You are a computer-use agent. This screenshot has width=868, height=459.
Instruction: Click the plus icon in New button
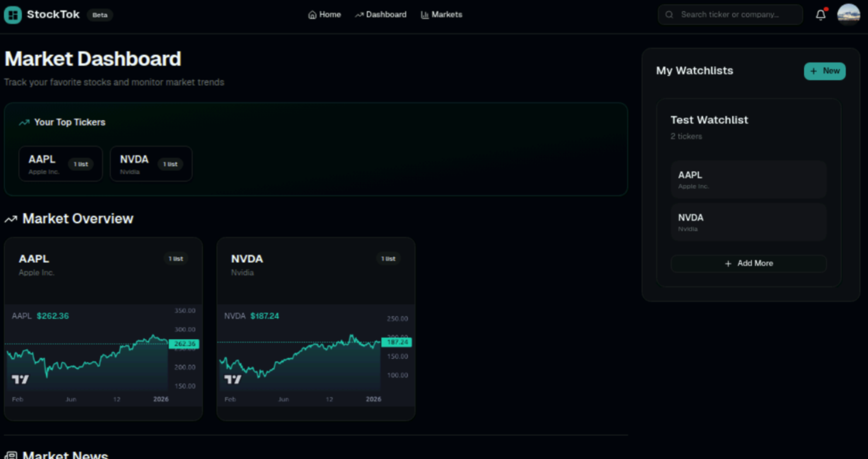814,71
